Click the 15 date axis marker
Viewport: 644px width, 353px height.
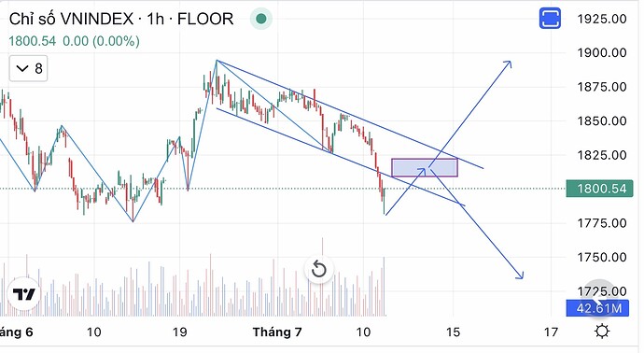point(453,332)
